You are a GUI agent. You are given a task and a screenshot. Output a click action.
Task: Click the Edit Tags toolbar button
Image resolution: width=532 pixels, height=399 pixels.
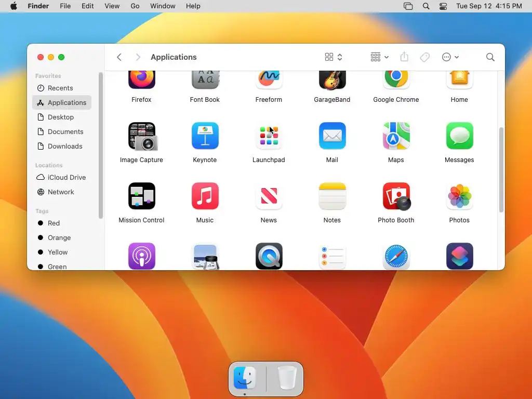pos(424,57)
